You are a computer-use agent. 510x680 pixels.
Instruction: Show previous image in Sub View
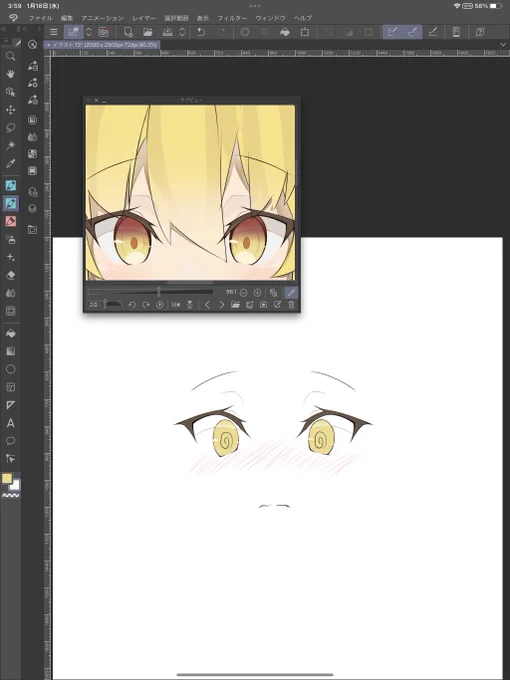pos(207,305)
